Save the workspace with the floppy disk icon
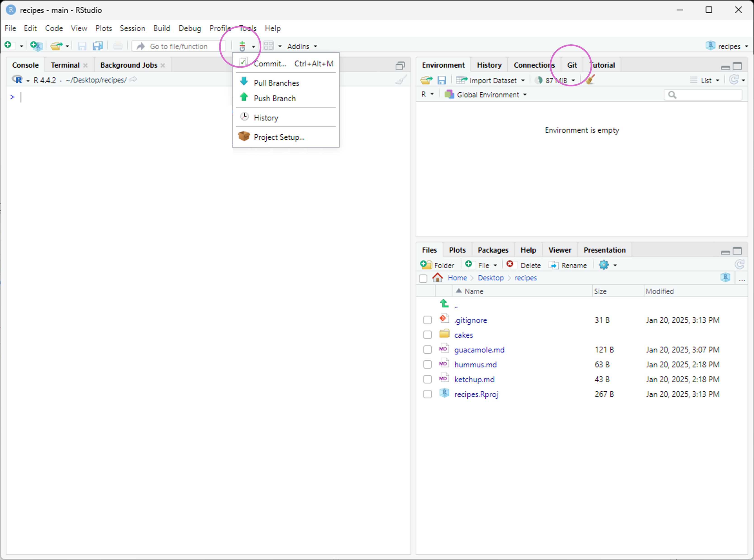The image size is (754, 560). (441, 80)
